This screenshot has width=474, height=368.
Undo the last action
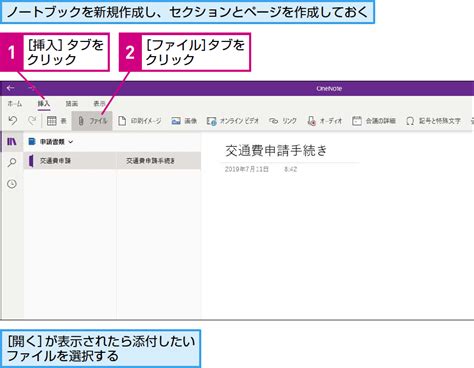[x=13, y=121]
